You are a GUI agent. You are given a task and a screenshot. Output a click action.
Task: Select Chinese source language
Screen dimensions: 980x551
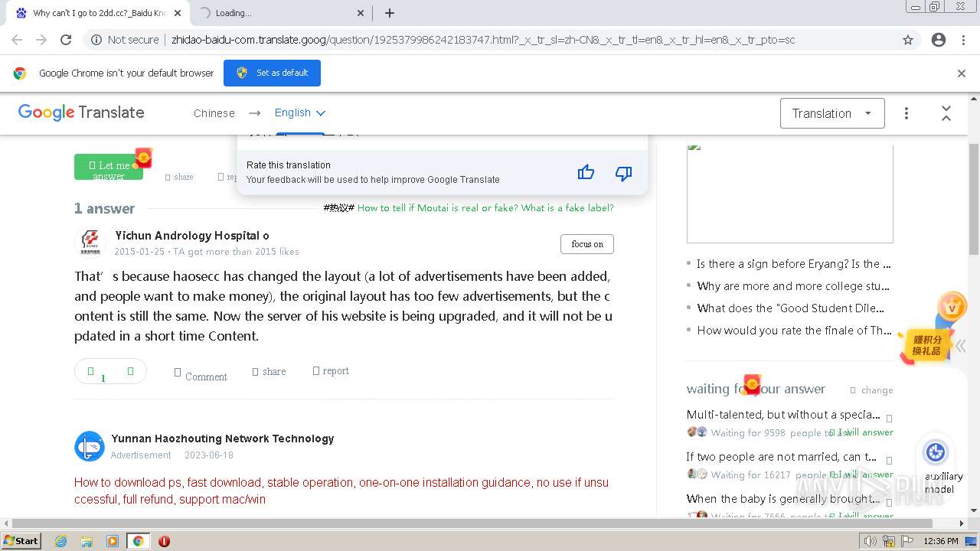[x=214, y=113]
